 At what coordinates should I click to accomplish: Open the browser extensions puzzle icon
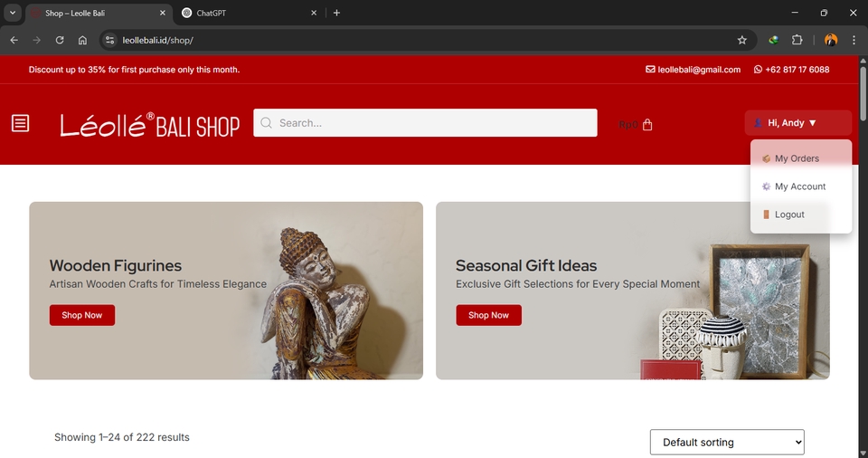click(x=797, y=40)
